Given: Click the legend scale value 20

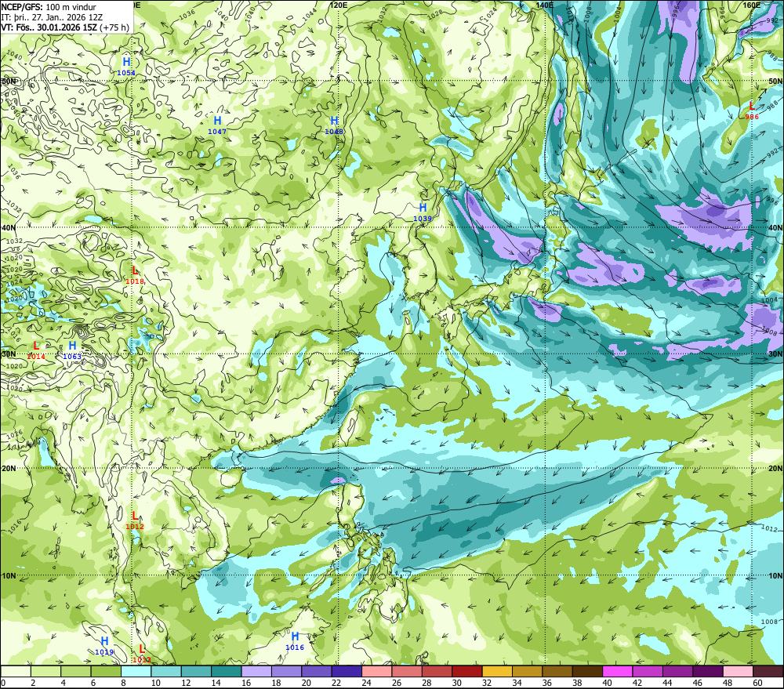Looking at the screenshot, I should click(x=307, y=683).
